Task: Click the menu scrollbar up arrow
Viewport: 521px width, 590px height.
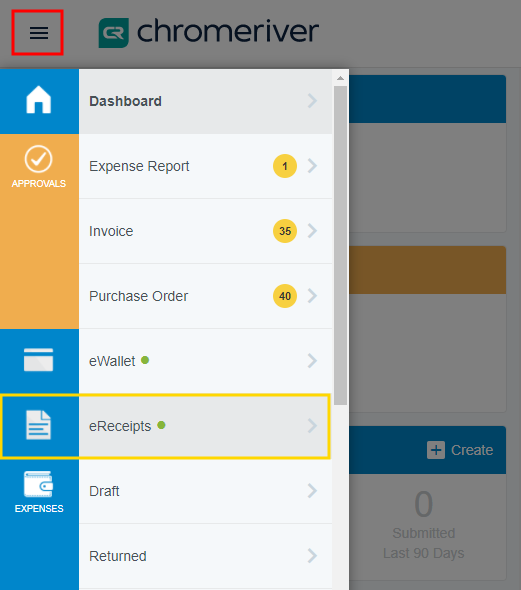Action: pos(340,78)
